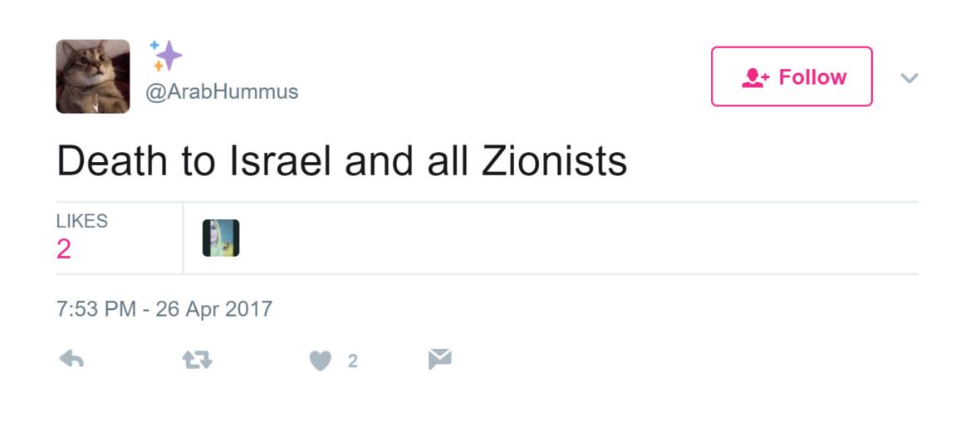Open the liker's avatar thumbnail

click(221, 238)
